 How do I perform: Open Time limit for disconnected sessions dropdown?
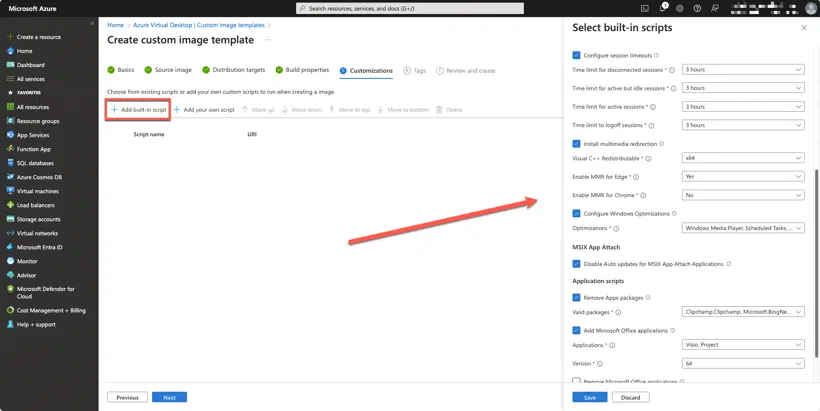(x=743, y=70)
